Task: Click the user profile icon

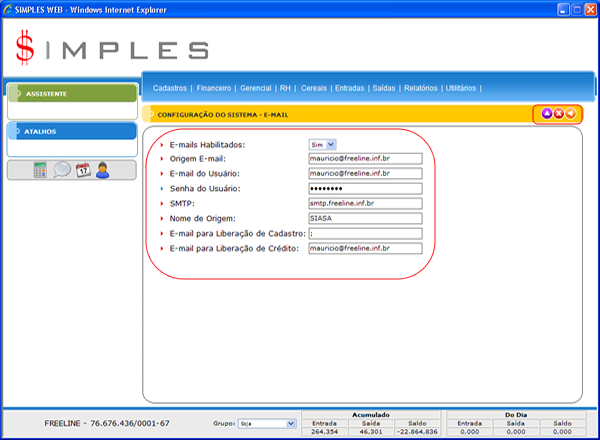Action: tap(103, 170)
